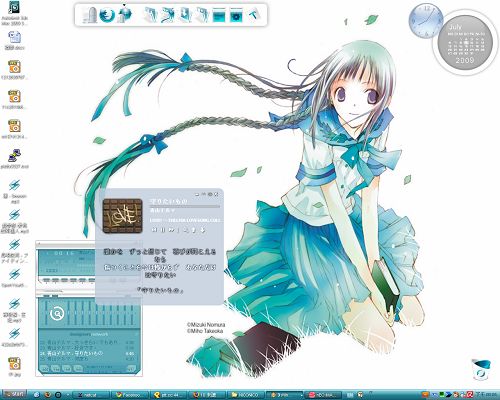500x400 pixels.
Task: Open gear window icon in dock
Action: tap(236, 15)
